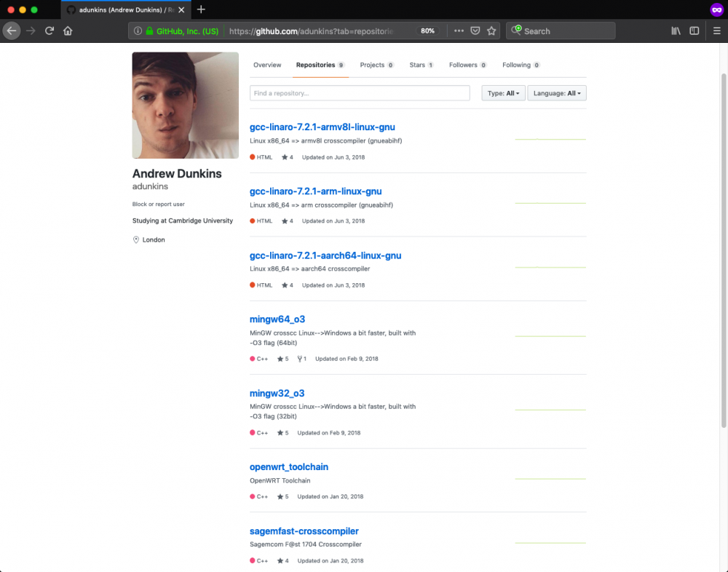Go to the browser home page
Screen dimensions: 728x572
(68, 31)
